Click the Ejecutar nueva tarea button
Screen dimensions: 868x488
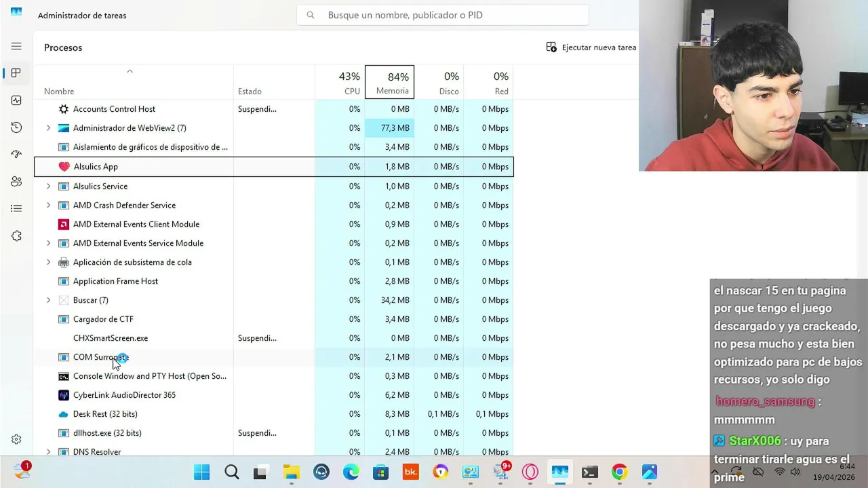(591, 47)
